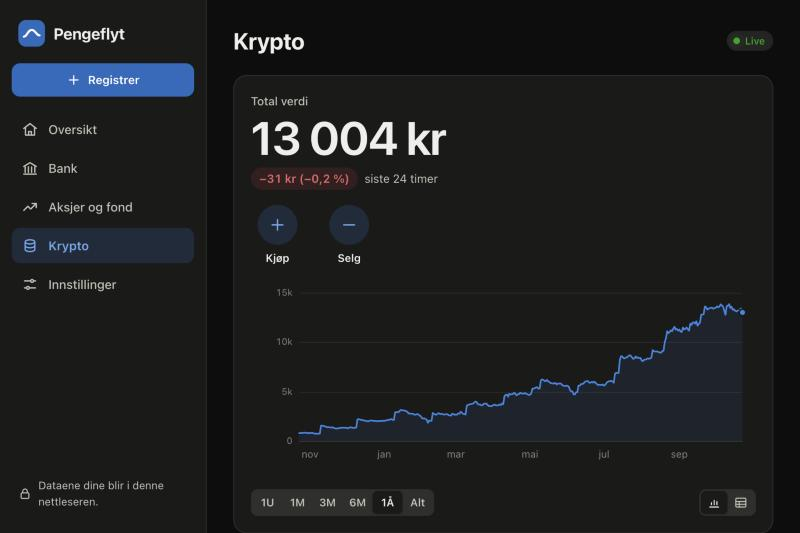
Task: Show the Alt all-time range
Action: (418, 503)
